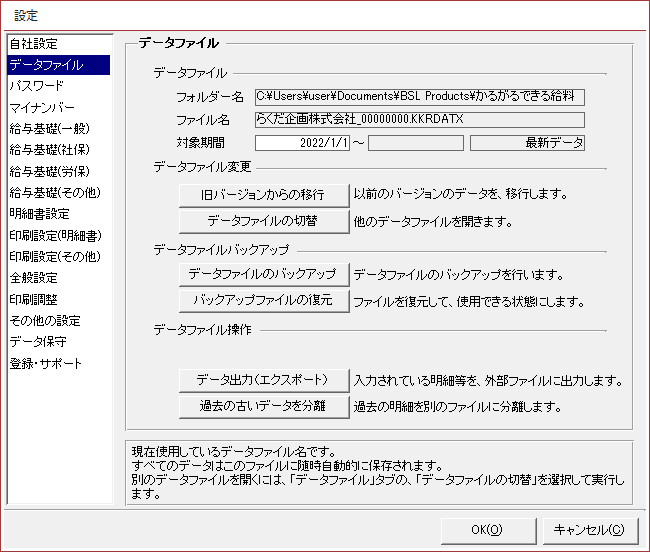Viewport: 650px width, 552px height.
Task: Open その他の設定 page
Action: coord(59,321)
